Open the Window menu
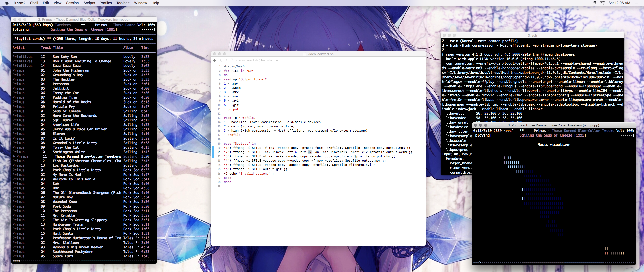 tap(141, 3)
